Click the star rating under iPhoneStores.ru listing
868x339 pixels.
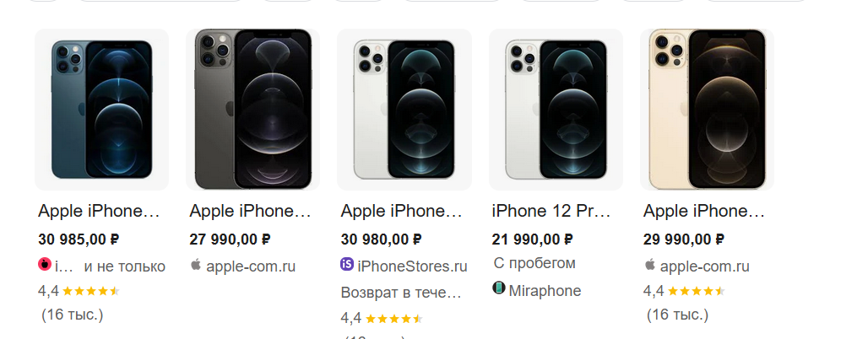(x=393, y=319)
